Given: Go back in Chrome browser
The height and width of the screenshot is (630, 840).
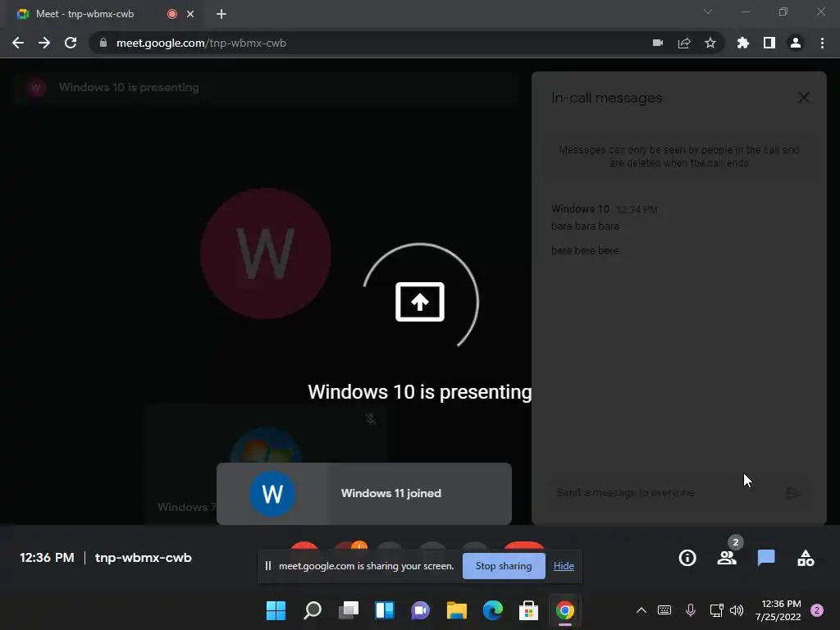Looking at the screenshot, I should coord(18,43).
